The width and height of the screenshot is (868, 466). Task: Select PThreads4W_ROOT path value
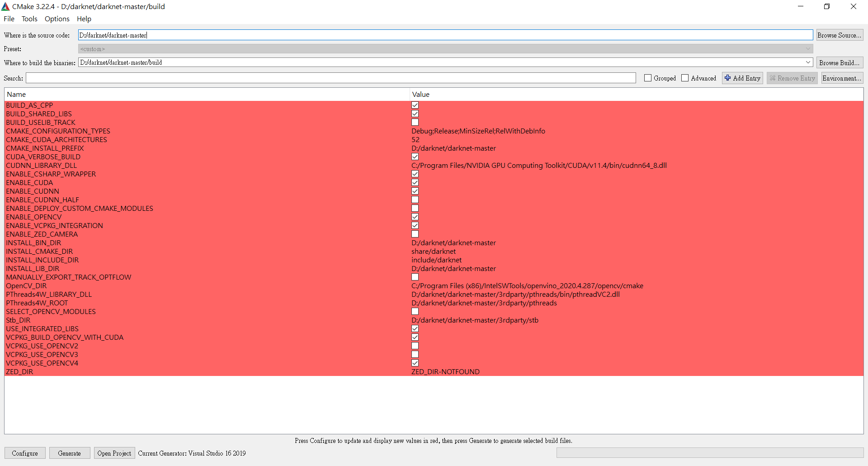pyautogui.click(x=484, y=303)
